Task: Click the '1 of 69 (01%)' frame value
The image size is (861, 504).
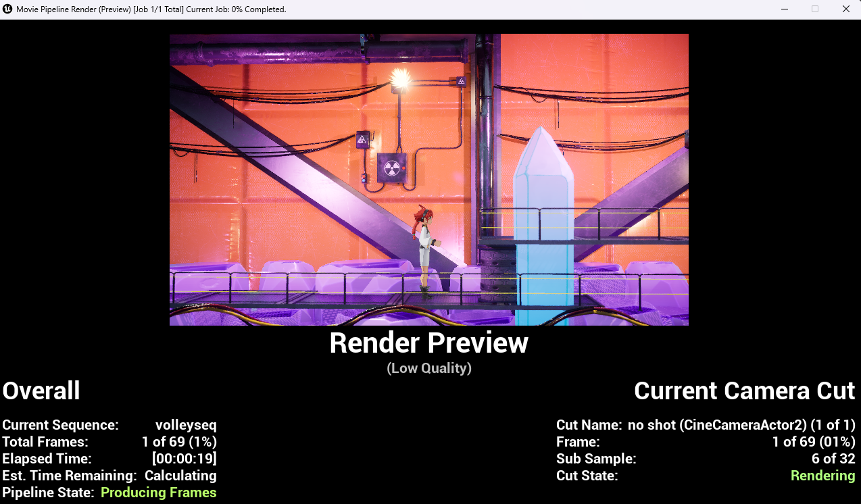Action: (814, 442)
